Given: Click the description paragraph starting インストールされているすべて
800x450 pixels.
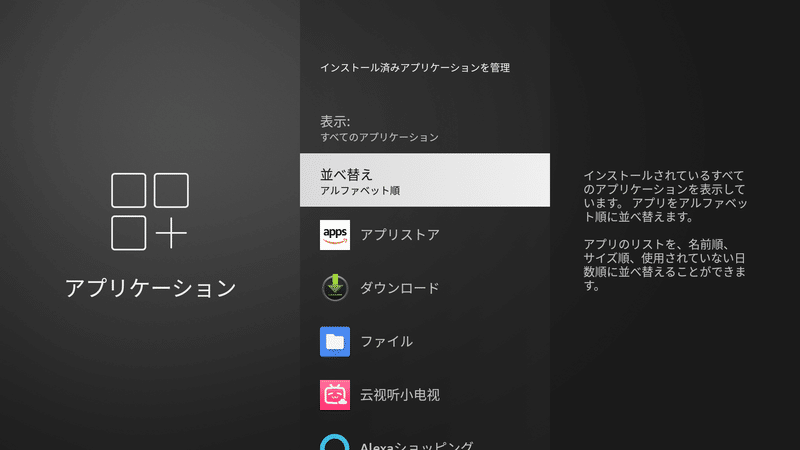Looking at the screenshot, I should pos(665,196).
